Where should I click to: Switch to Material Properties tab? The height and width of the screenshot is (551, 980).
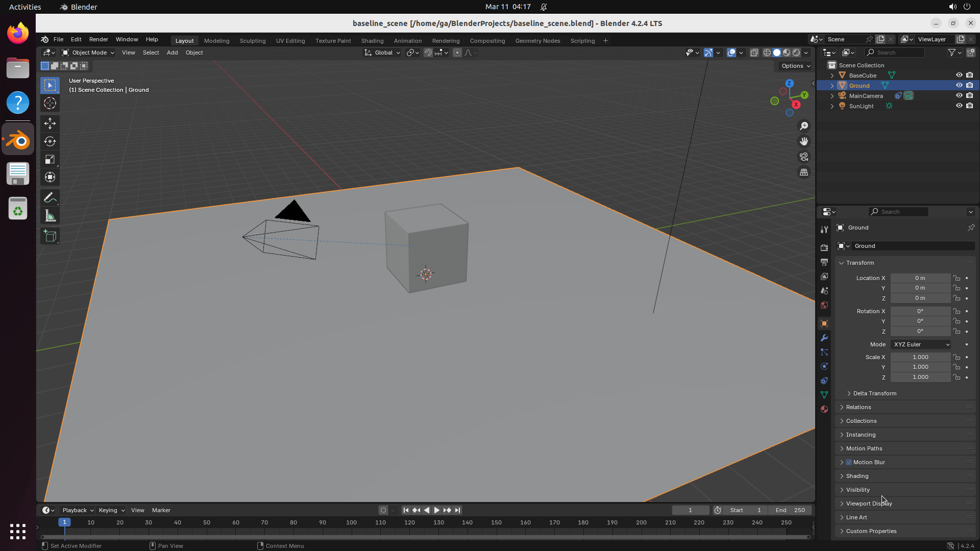(x=824, y=409)
